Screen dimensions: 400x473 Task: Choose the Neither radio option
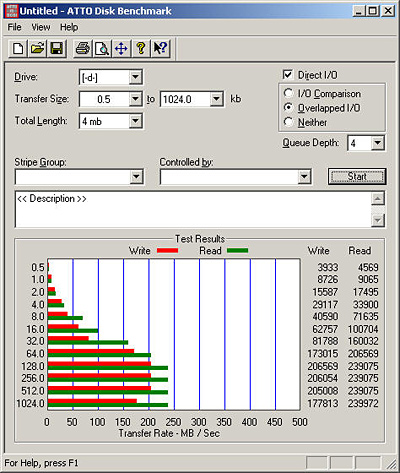(288, 122)
